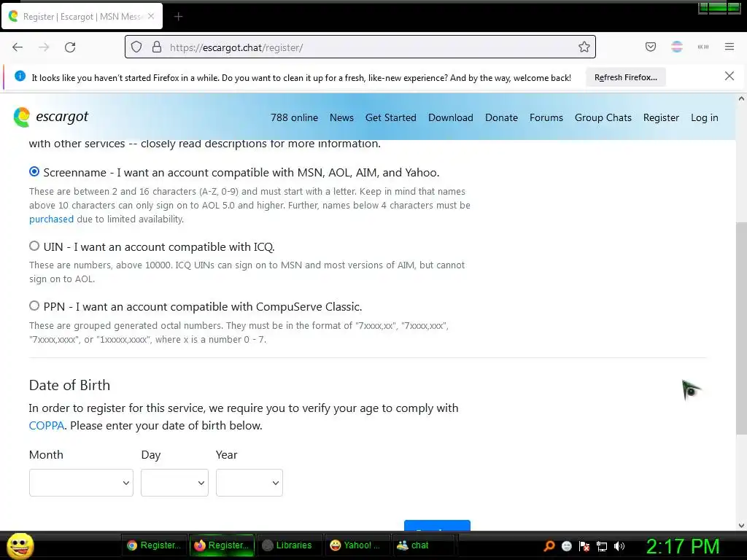Open the Pocket save icon
Image resolution: width=747 pixels, height=560 pixels.
(651, 47)
